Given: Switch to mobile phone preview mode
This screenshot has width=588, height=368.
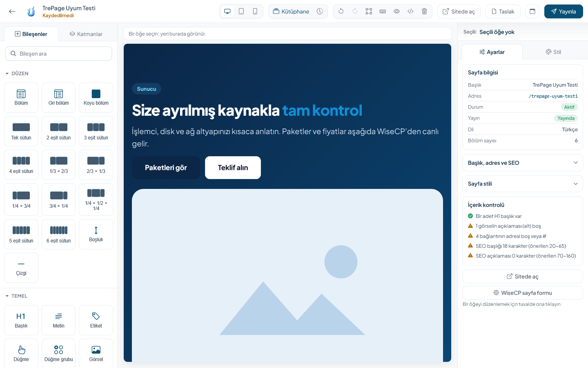Looking at the screenshot, I should click(255, 11).
